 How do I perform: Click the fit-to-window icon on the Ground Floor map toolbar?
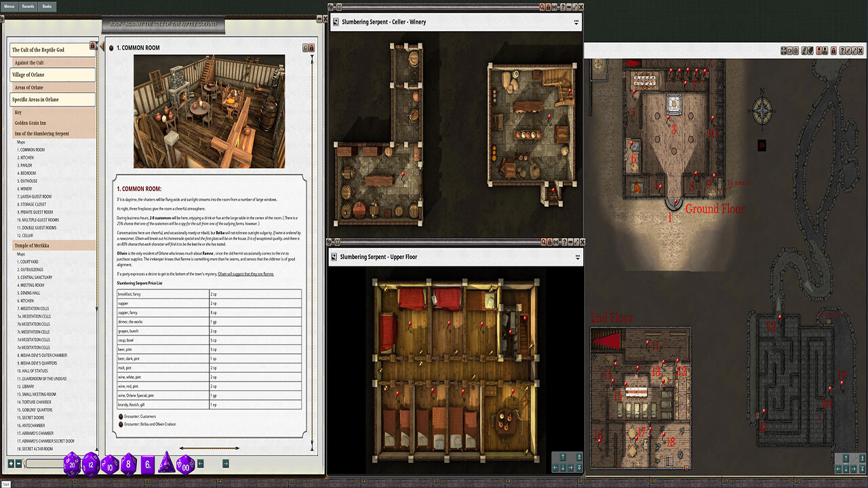784,51
